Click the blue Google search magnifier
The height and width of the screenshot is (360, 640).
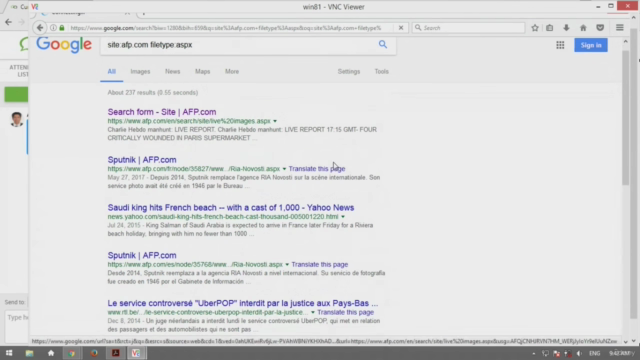click(382, 44)
